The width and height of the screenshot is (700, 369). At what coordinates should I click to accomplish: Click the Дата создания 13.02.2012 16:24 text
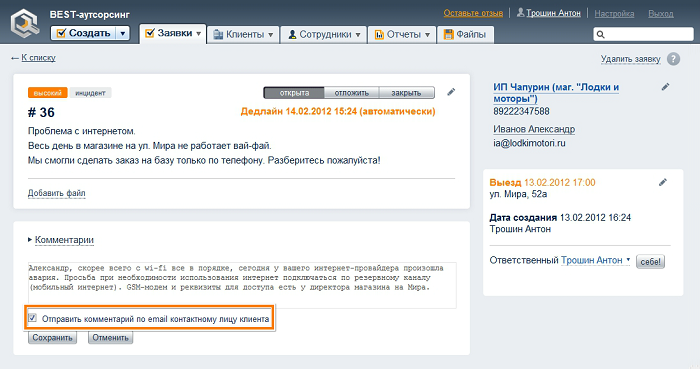point(560,218)
